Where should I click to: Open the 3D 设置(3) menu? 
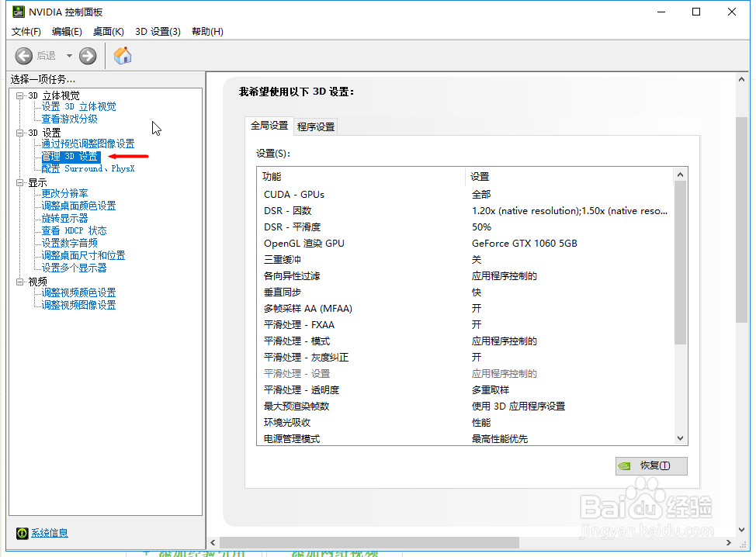coord(158,31)
